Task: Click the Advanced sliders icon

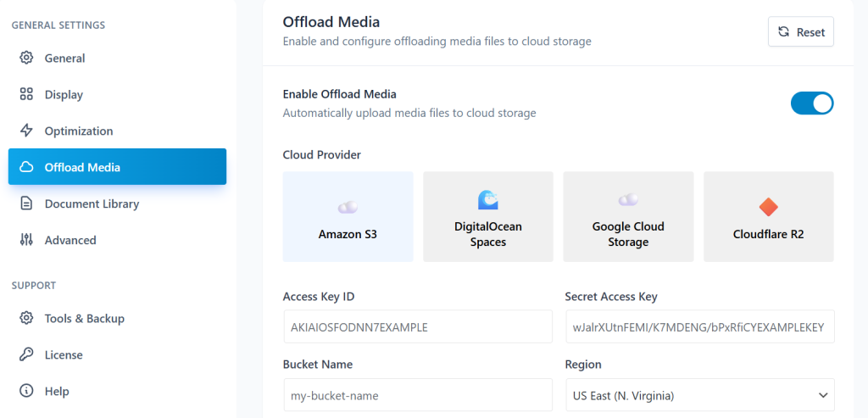Action: (26, 240)
